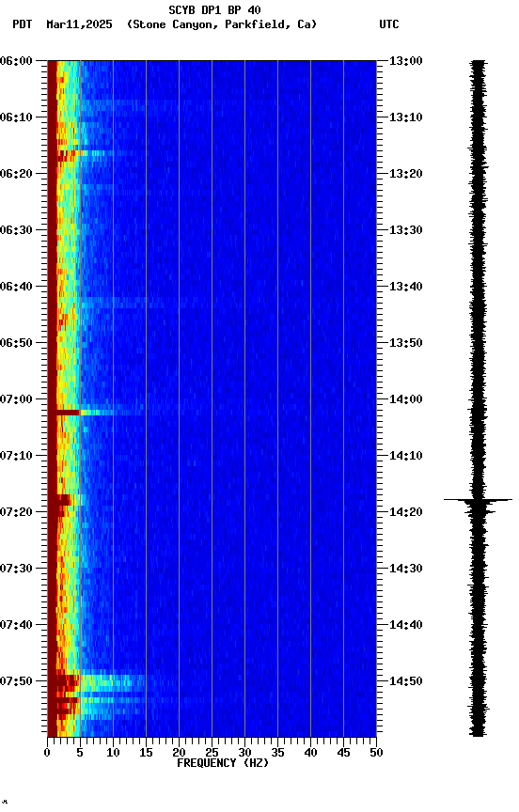Click the '07:50' PDT time label

point(16,681)
